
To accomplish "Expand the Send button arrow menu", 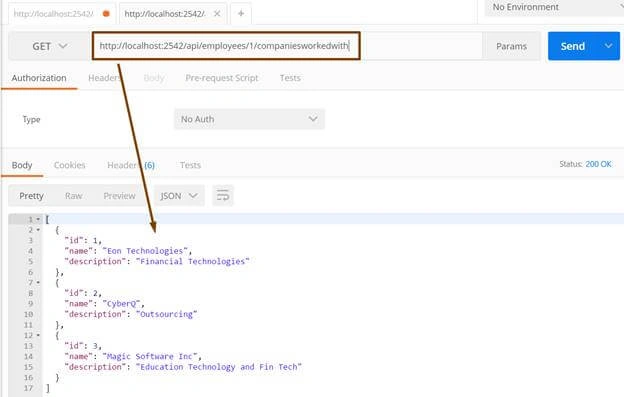I will coord(608,46).
